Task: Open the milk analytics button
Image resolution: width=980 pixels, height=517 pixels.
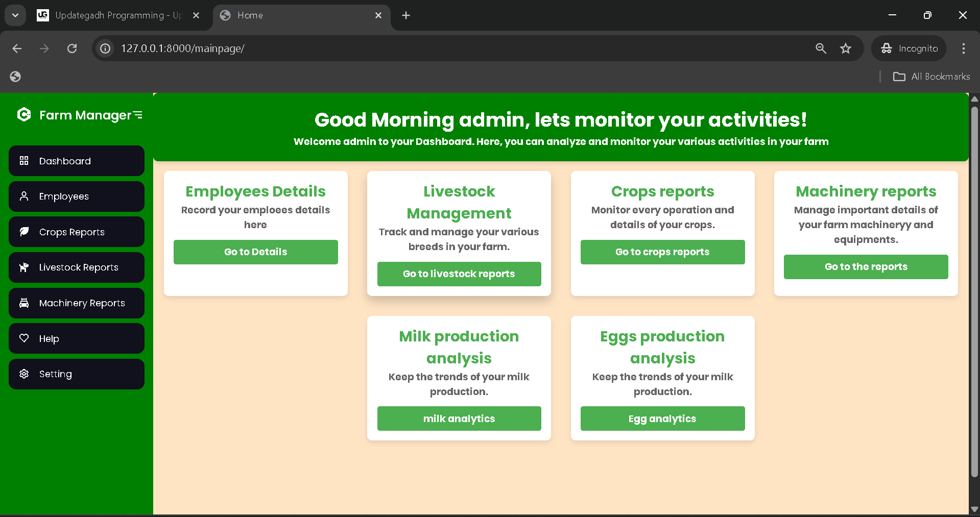Action: (x=459, y=418)
